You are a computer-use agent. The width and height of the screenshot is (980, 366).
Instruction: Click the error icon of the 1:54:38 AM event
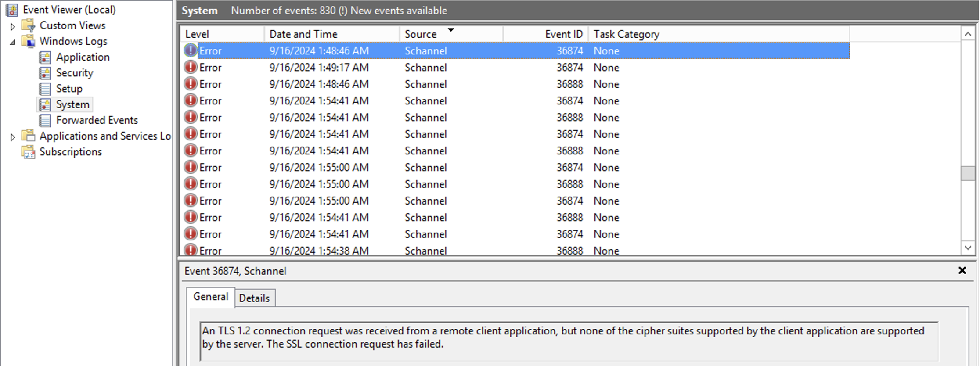[x=190, y=250]
